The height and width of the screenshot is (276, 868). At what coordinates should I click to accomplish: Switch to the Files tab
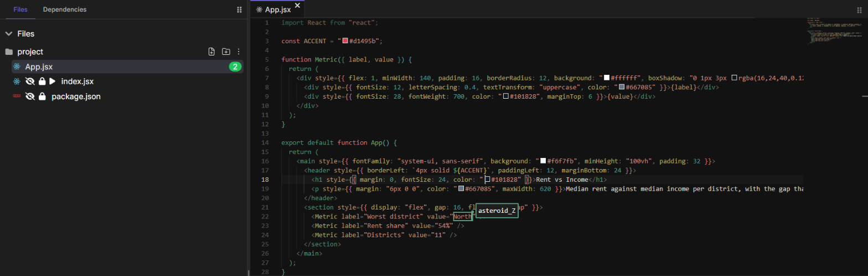[x=20, y=9]
